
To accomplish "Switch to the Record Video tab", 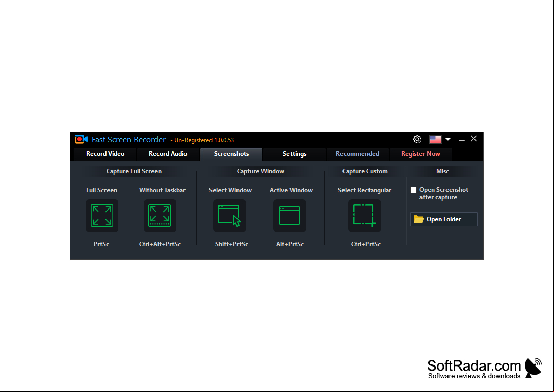I will point(105,154).
